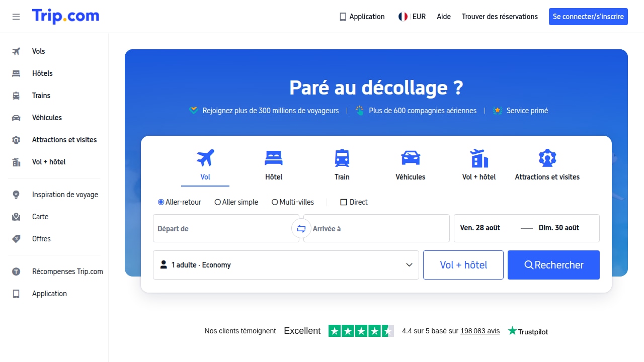Viewport: 644px width, 362px height.
Task: Go to Trains in the sidebar
Action: click(x=41, y=96)
